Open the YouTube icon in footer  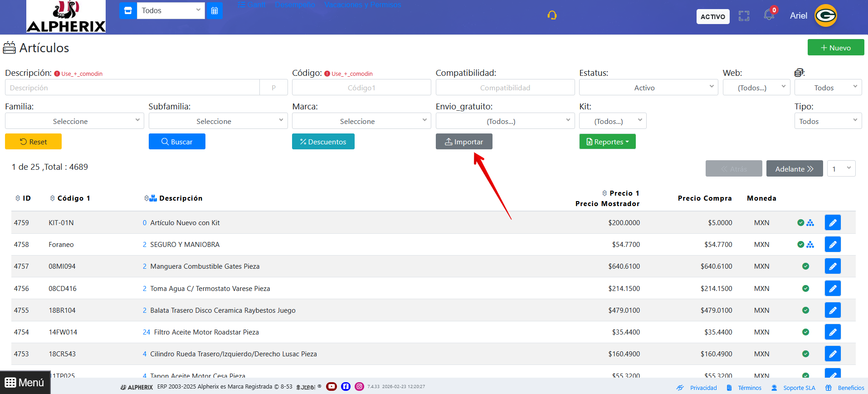[x=332, y=386]
